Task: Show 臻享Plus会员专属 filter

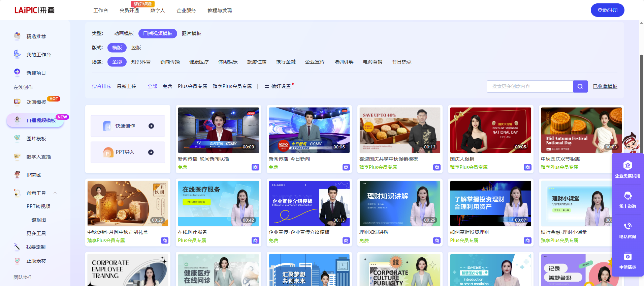Action: [232, 86]
